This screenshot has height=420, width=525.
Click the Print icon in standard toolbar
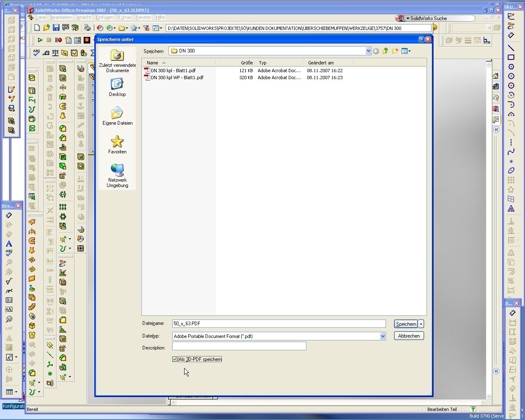87,28
